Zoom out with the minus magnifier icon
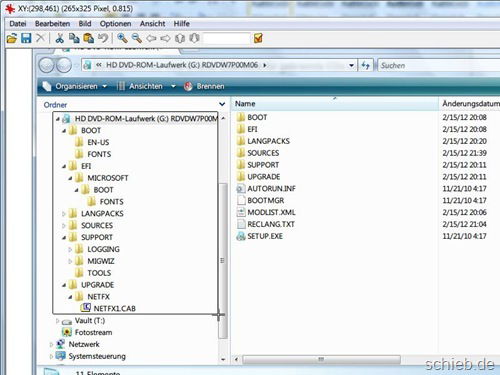 [x=137, y=38]
